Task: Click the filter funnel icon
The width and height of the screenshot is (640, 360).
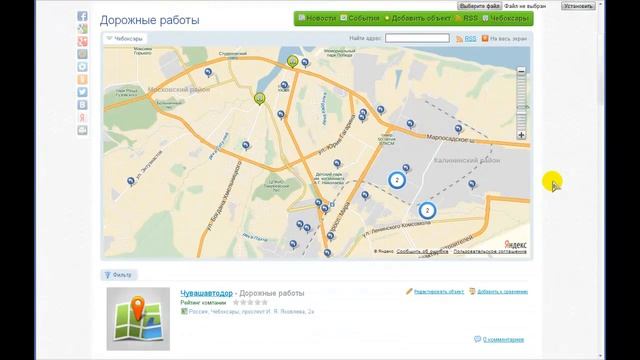Action: [107, 275]
